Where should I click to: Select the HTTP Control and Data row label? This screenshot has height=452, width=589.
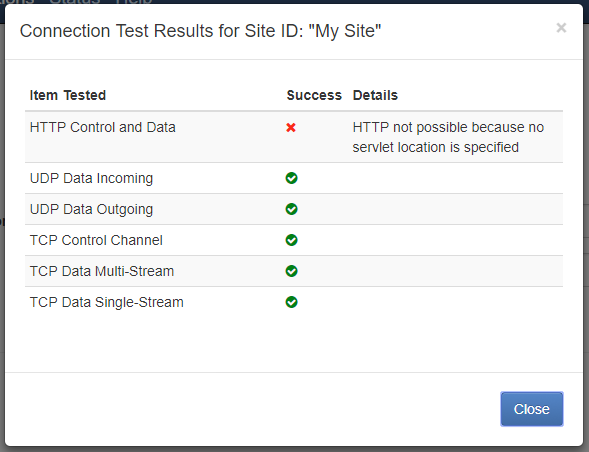coord(103,127)
